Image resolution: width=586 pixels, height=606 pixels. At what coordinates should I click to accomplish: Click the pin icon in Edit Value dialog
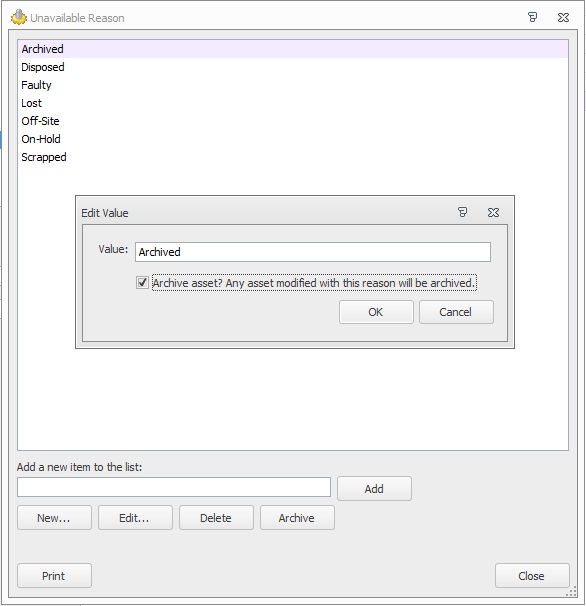(x=462, y=212)
